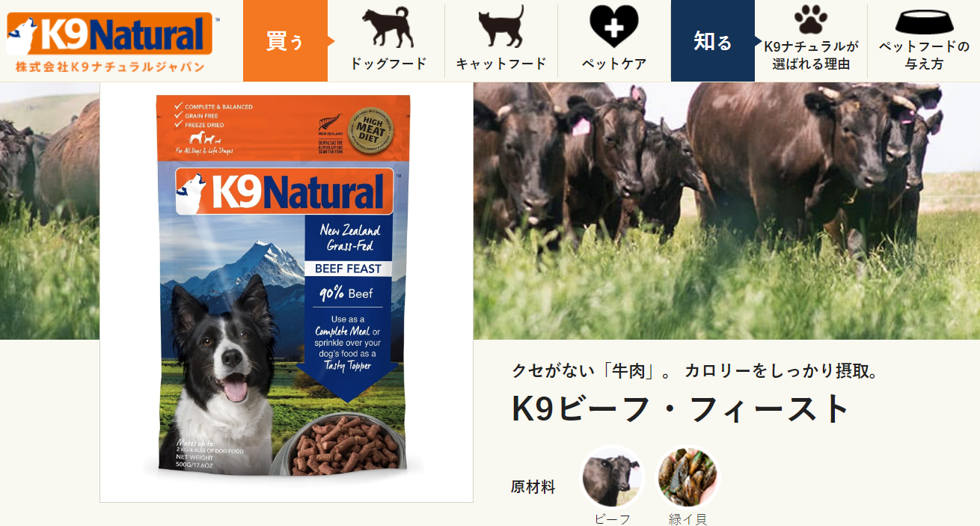The height and width of the screenshot is (526, 980).
Task: Click the paw print icon
Action: [x=811, y=20]
